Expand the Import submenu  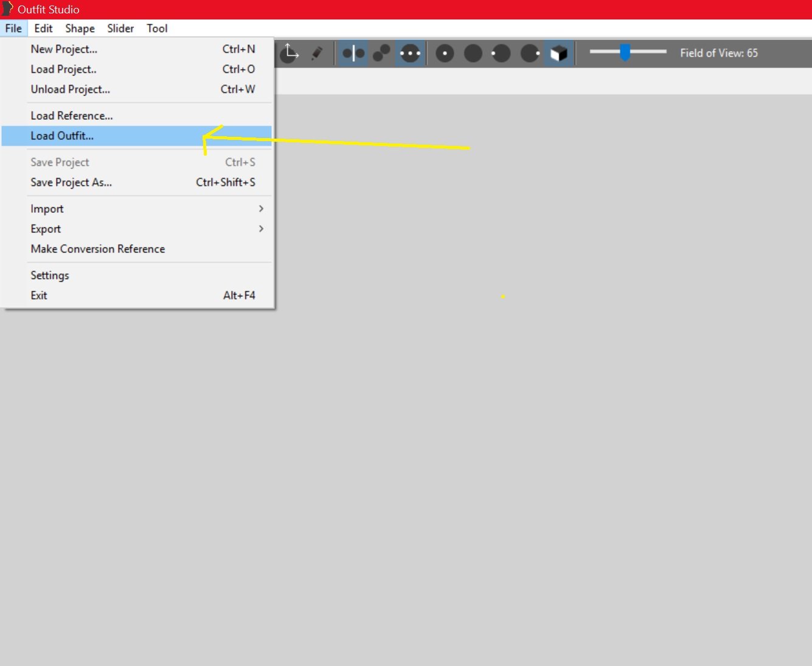point(137,209)
